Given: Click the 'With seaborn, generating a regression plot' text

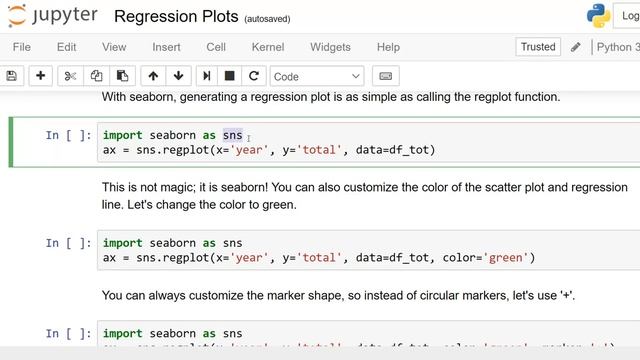Looking at the screenshot, I should [331, 97].
